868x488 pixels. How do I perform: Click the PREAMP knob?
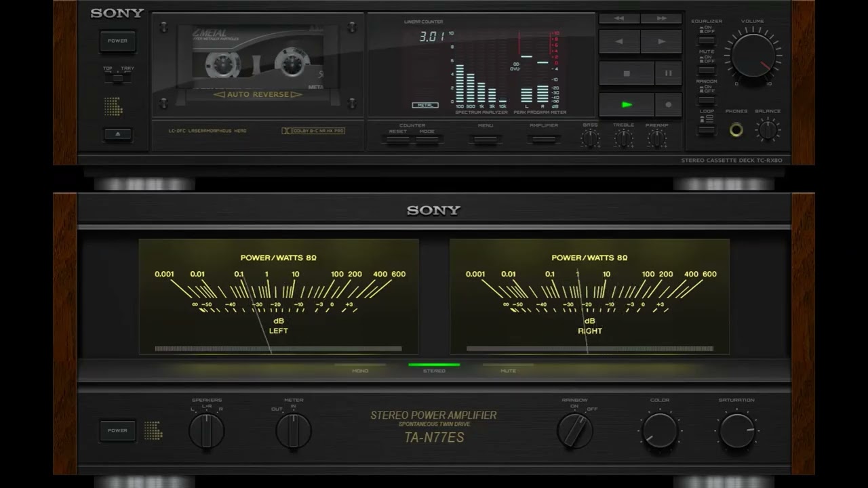[x=656, y=138]
